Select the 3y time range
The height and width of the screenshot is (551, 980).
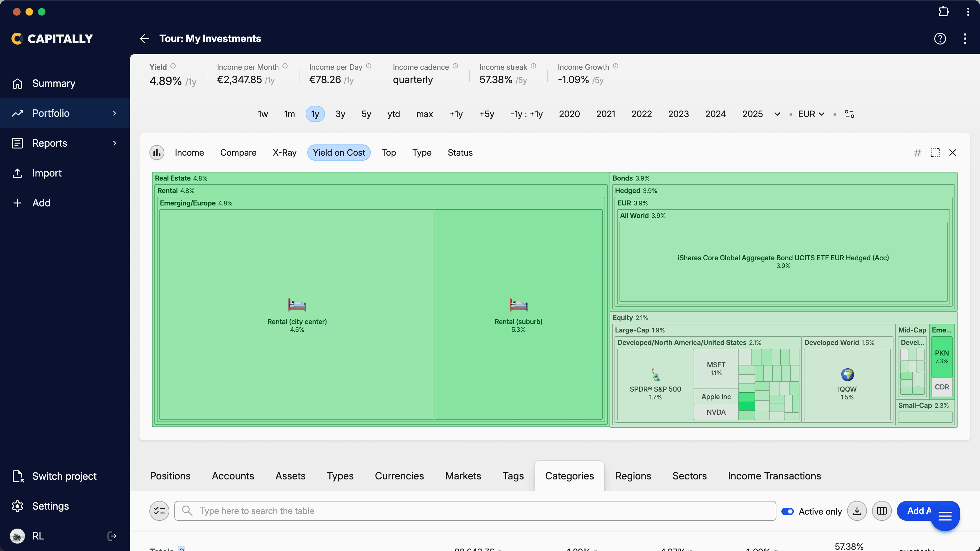[x=341, y=114]
